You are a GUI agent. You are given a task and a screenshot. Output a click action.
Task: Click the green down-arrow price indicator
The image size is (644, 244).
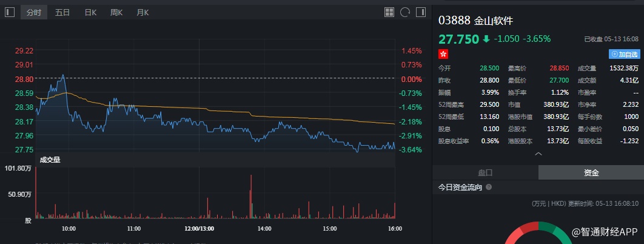[x=486, y=39]
